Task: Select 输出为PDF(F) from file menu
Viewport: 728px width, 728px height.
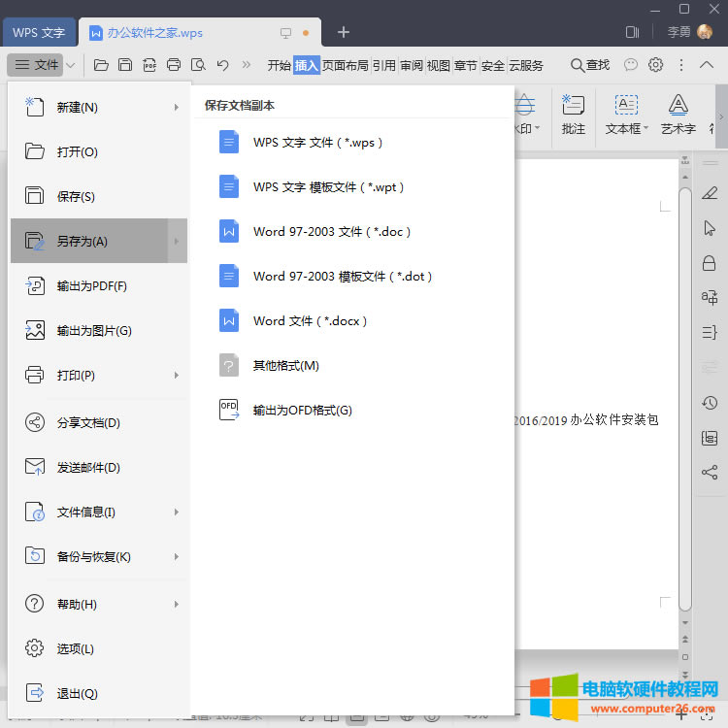Action: tap(92, 286)
